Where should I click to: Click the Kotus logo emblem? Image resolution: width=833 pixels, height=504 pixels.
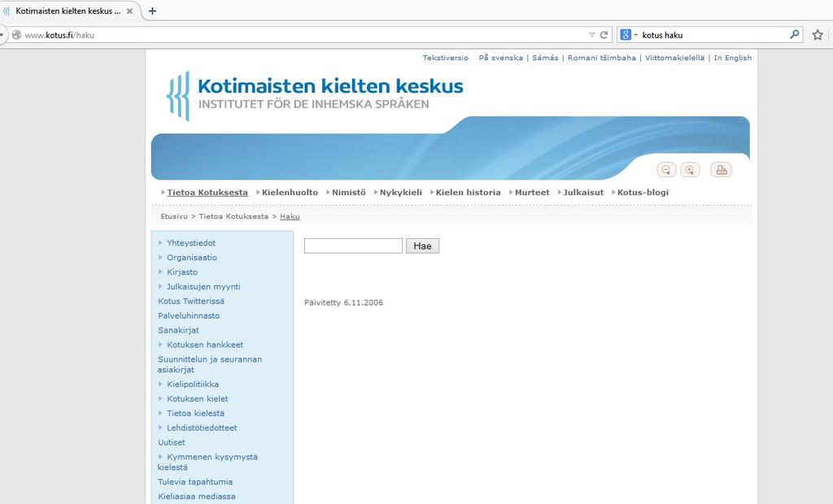(x=178, y=96)
